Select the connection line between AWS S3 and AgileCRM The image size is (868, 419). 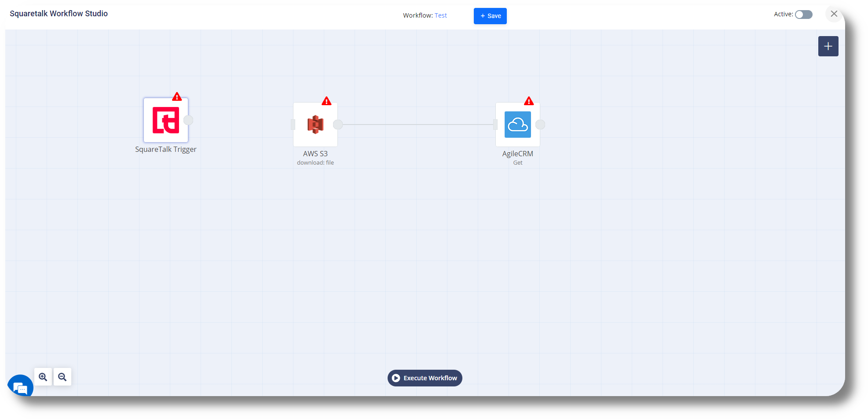click(x=418, y=125)
